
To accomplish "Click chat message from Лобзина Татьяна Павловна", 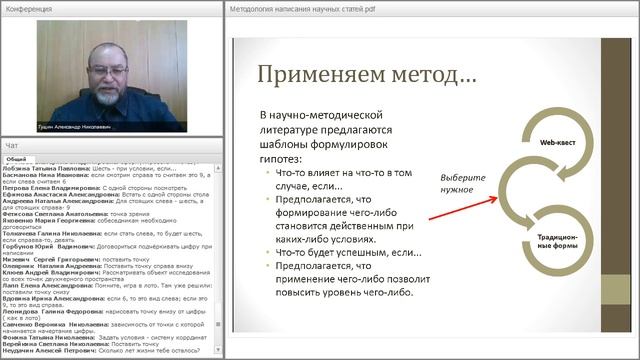I will pos(90,169).
